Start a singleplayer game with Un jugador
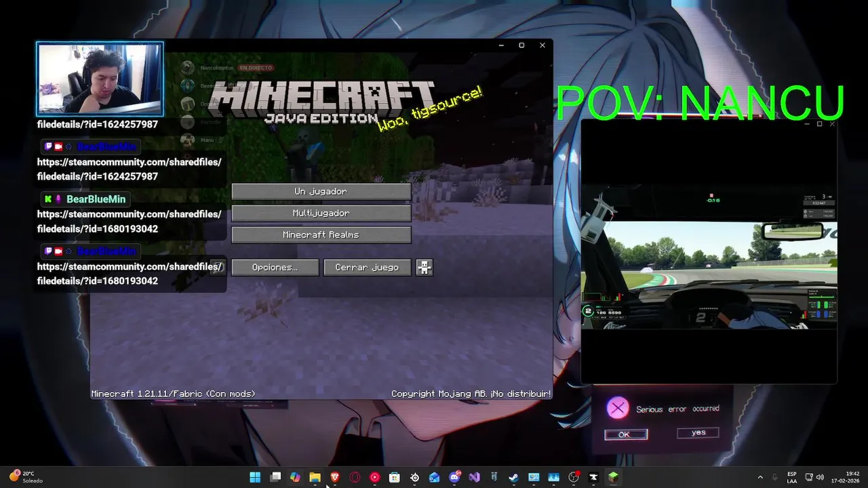The height and width of the screenshot is (488, 868). [321, 191]
